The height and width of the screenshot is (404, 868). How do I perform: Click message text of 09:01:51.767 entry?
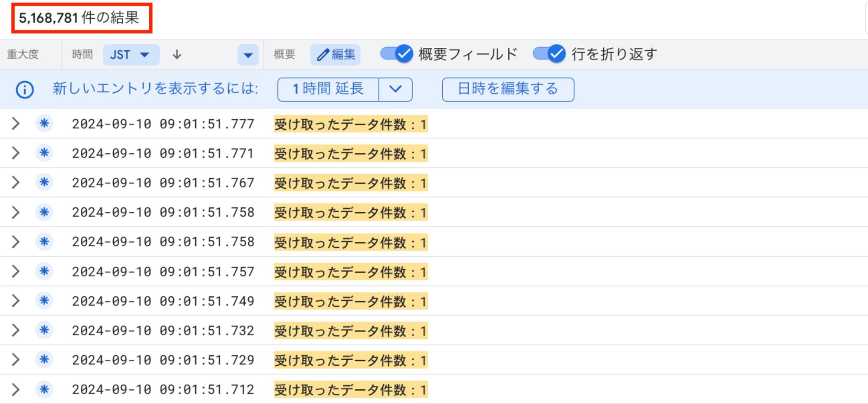[351, 183]
